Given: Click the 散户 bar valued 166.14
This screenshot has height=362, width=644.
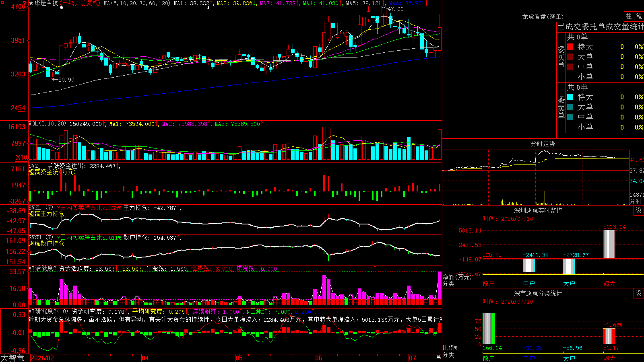Looking at the screenshot, I should [x=489, y=329].
